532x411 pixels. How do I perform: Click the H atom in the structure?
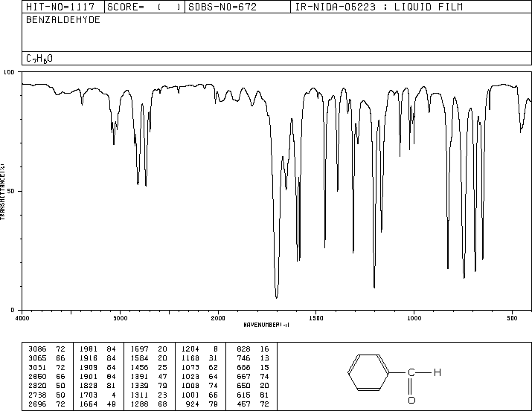(x=439, y=371)
